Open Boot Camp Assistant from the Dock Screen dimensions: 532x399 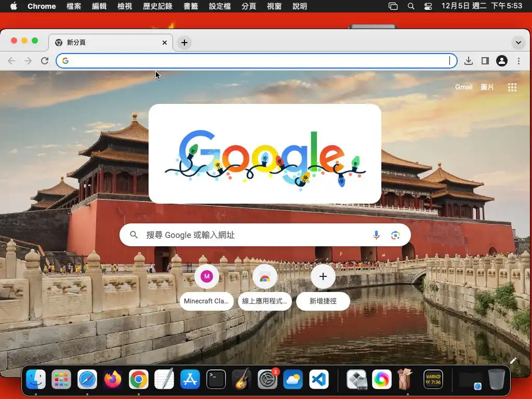pyautogui.click(x=356, y=379)
